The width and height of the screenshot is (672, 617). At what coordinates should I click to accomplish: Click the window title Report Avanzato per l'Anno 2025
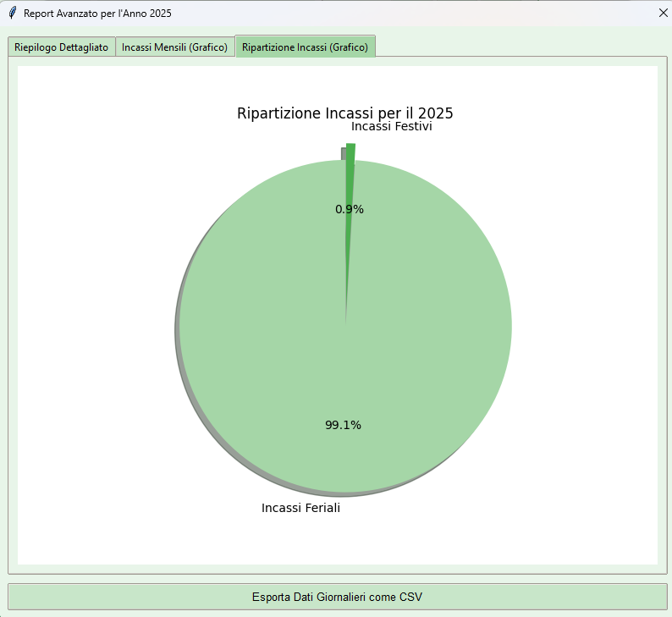pyautogui.click(x=97, y=14)
